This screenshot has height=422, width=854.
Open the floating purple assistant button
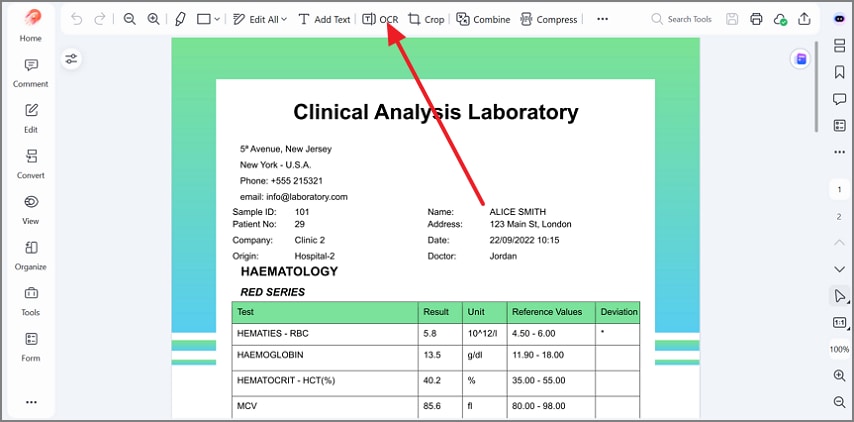click(x=801, y=59)
